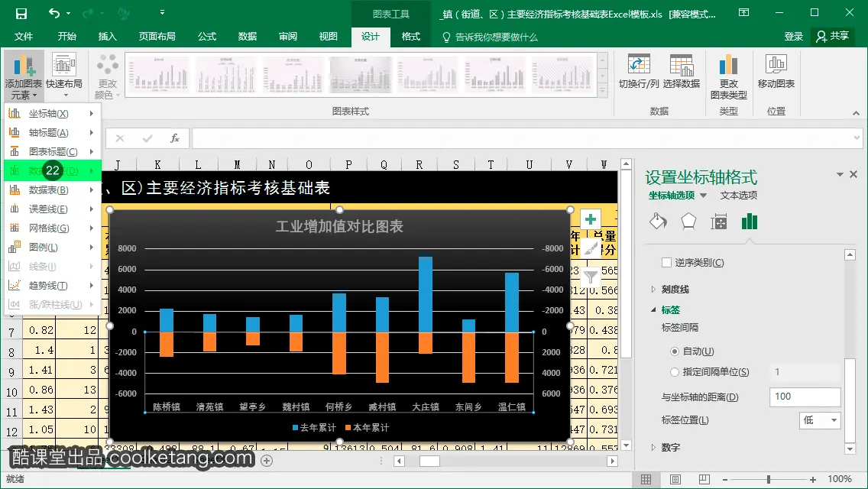Screen dimensions: 868x489
Task: Click the Tell me what you want search
Action: tap(491, 37)
